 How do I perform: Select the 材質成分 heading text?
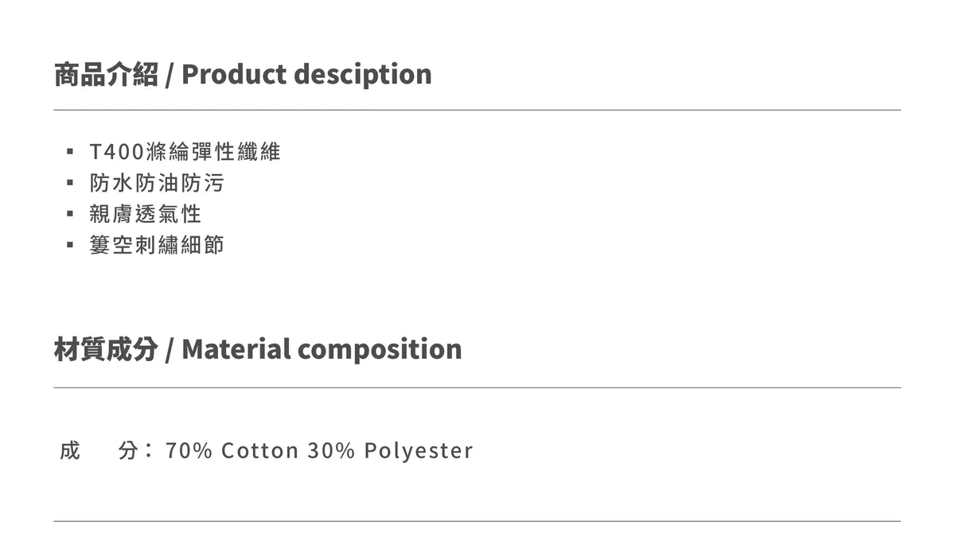[x=106, y=349]
